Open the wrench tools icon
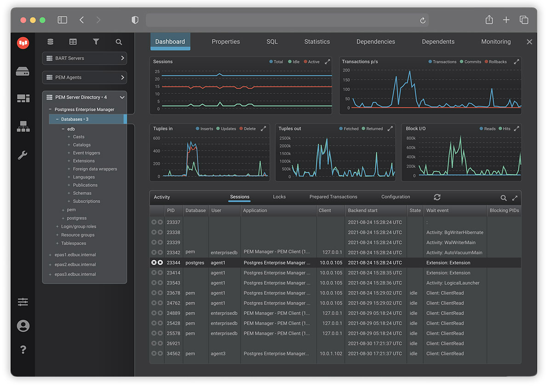Screen dimensions: 551x392 tap(23, 155)
